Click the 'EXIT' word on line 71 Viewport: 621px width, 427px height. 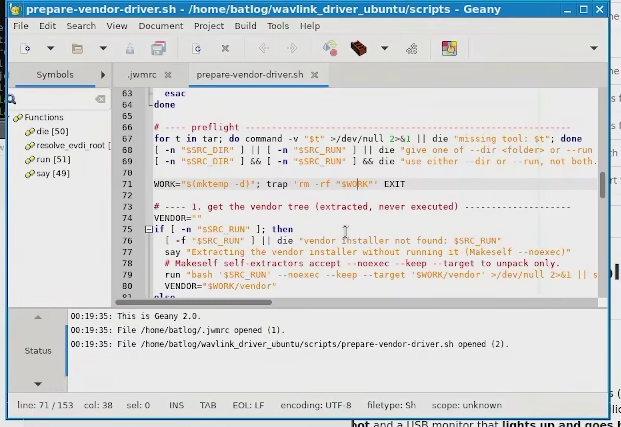tap(394, 184)
